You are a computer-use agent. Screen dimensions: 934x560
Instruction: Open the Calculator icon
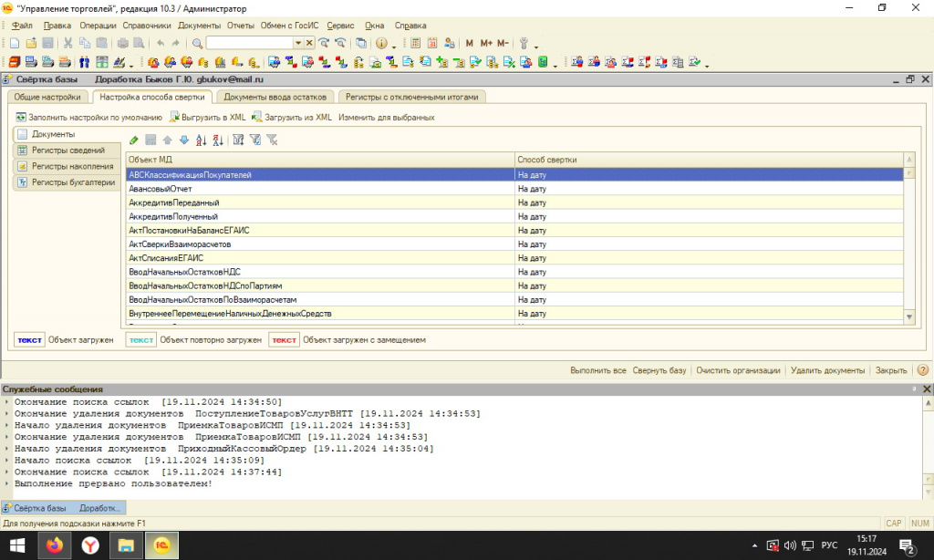pos(416,43)
